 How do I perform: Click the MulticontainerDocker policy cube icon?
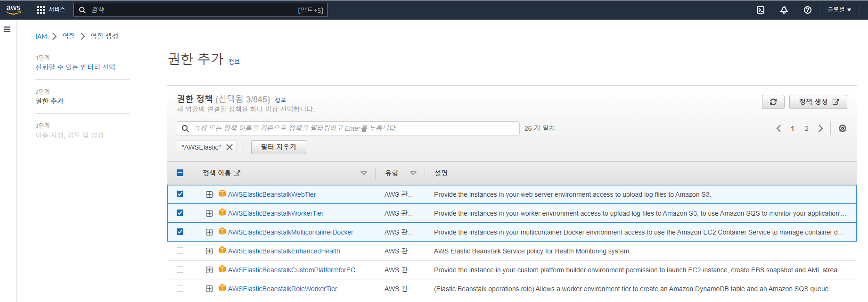(x=222, y=231)
